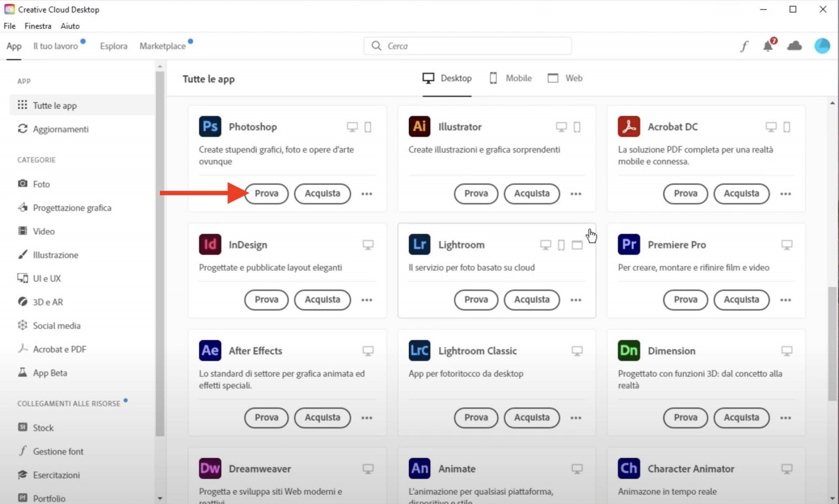Image resolution: width=839 pixels, height=504 pixels.
Task: Open more options for Premiere Pro
Action: point(785,300)
